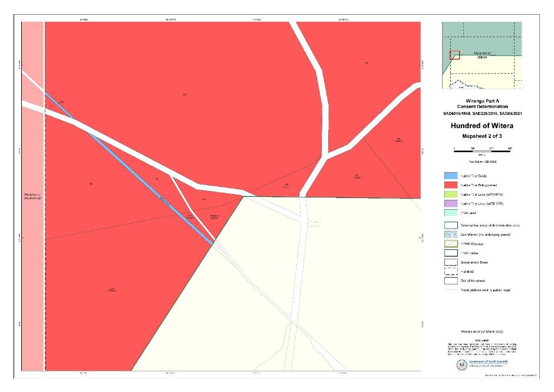Click the green s47A NTA legend swatch

click(x=451, y=194)
